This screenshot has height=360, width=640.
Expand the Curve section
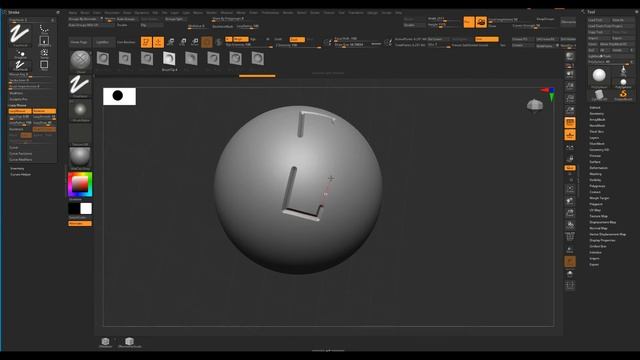pyautogui.click(x=14, y=147)
